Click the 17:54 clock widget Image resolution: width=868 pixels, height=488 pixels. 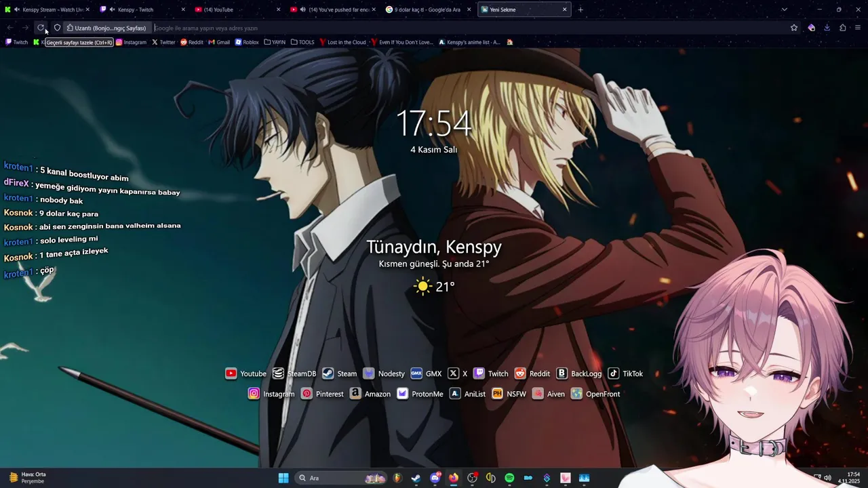point(433,123)
